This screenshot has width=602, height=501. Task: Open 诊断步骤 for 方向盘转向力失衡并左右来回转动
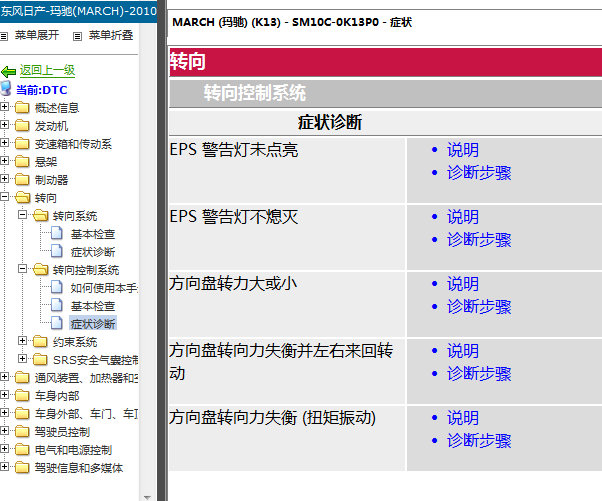point(479,374)
